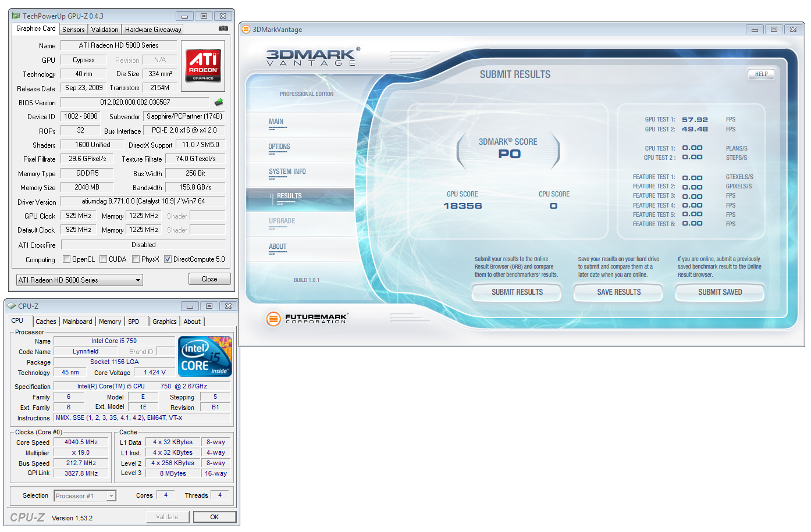Enable the CUDA checkbox
Viewport: 811px width, 532px height.
click(103, 259)
